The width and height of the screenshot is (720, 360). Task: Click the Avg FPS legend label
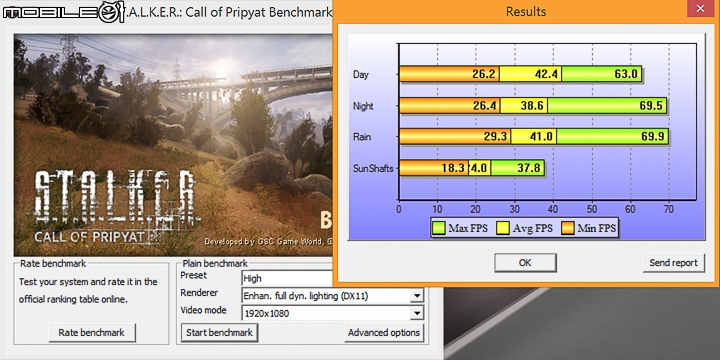click(533, 228)
